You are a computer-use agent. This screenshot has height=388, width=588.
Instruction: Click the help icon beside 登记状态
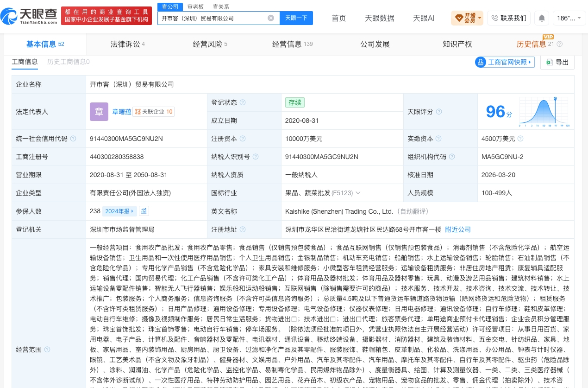tap(243, 102)
